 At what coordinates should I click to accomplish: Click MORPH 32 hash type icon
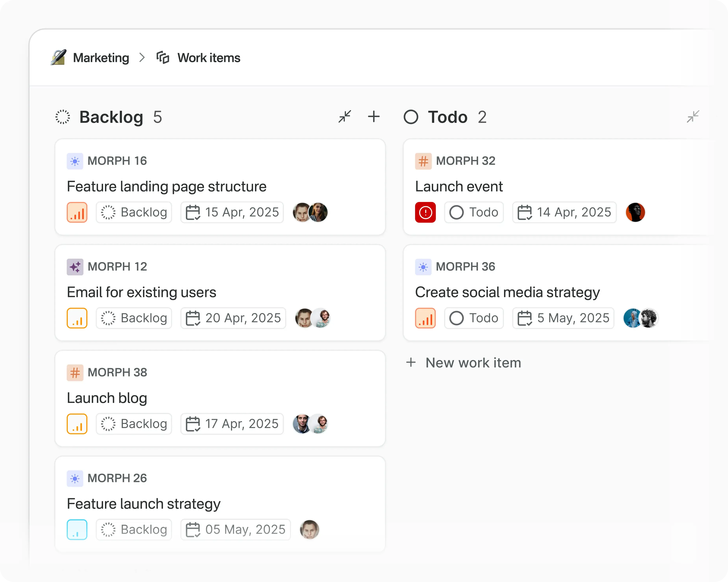point(423,161)
